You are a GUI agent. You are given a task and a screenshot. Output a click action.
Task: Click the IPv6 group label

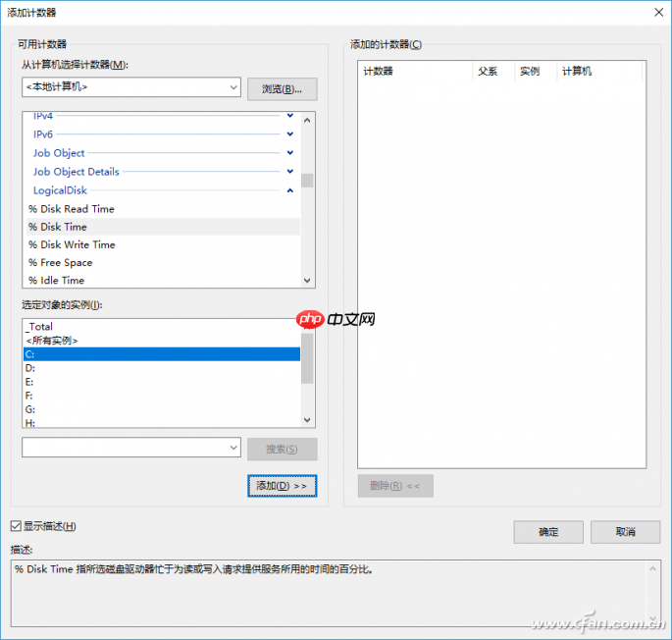pos(43,134)
